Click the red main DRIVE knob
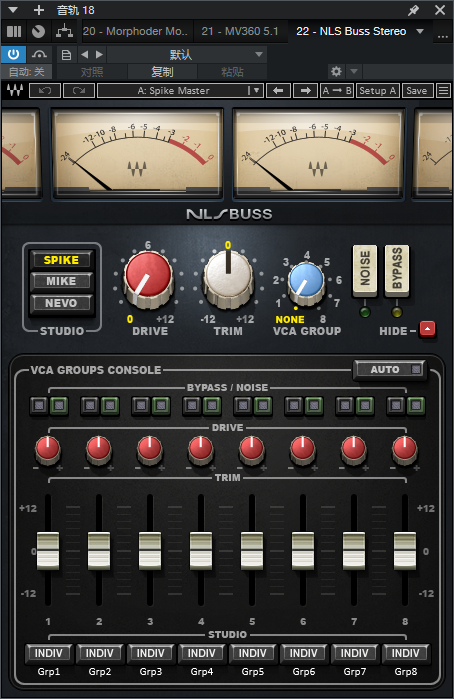 (148, 280)
